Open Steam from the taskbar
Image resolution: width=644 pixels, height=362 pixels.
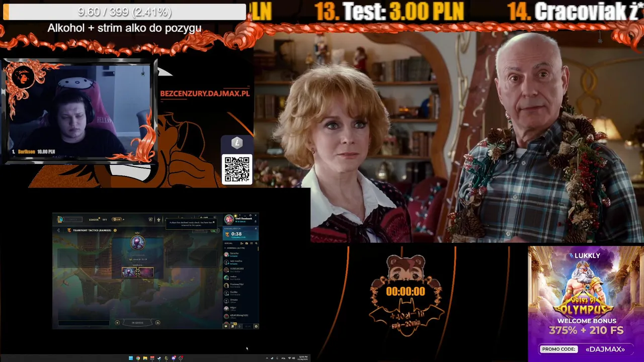coord(159,358)
